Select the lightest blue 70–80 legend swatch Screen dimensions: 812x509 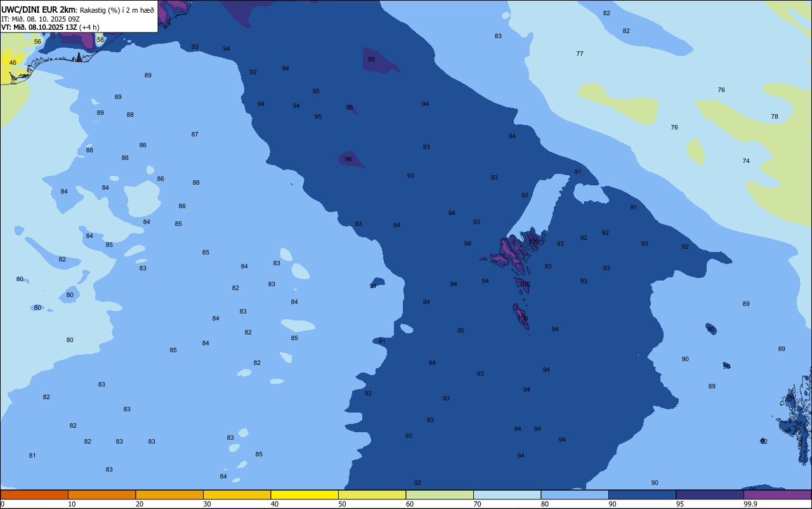pos(507,494)
